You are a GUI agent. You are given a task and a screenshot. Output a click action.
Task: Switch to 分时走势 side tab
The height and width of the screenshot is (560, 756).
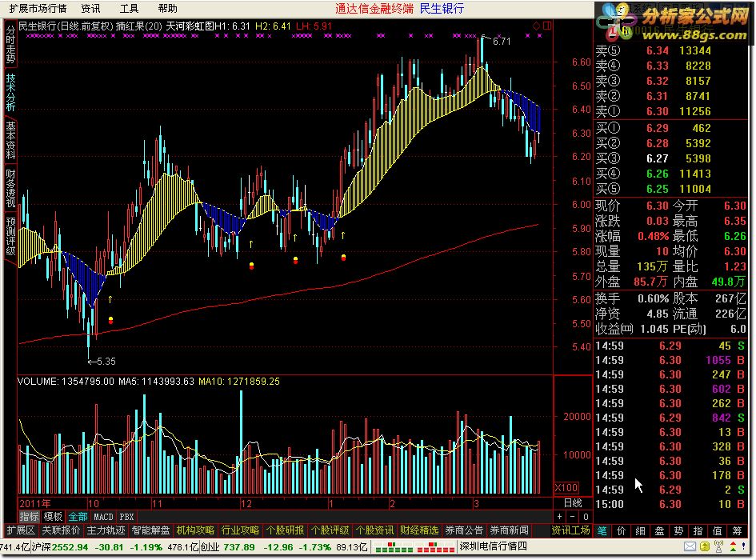(10, 45)
